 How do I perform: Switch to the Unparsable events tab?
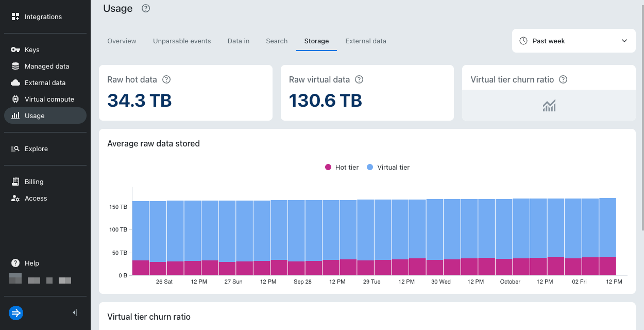[182, 41]
